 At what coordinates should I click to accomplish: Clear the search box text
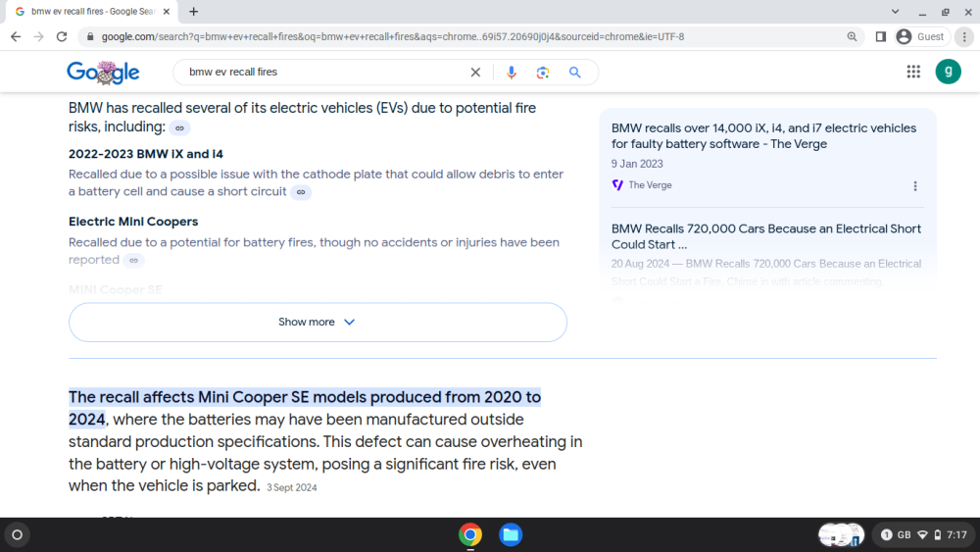[x=475, y=73]
